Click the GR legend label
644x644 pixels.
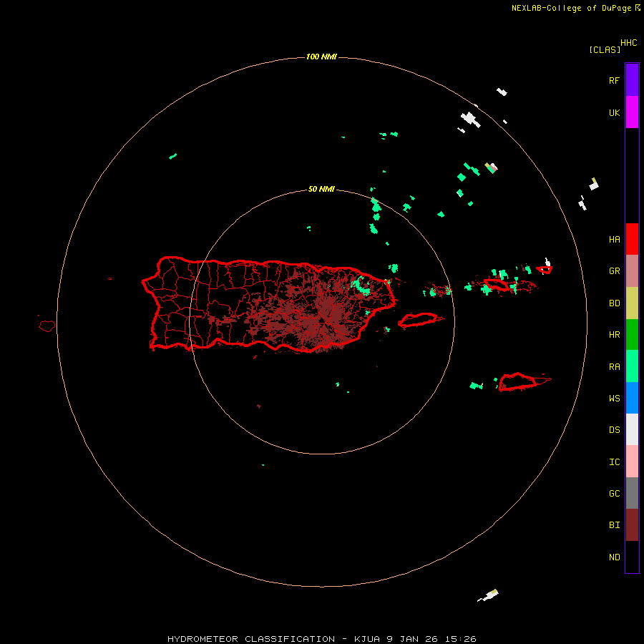[x=614, y=271]
